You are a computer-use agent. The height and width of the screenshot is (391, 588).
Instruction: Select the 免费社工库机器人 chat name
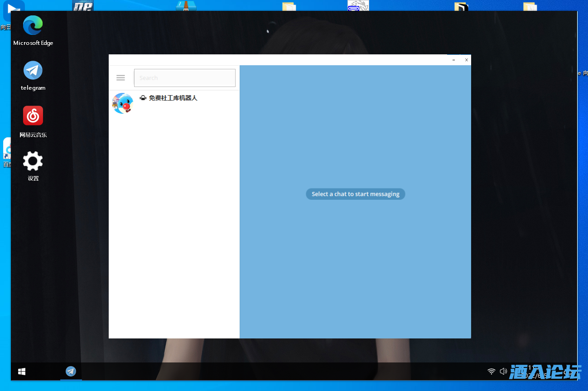[x=173, y=98]
